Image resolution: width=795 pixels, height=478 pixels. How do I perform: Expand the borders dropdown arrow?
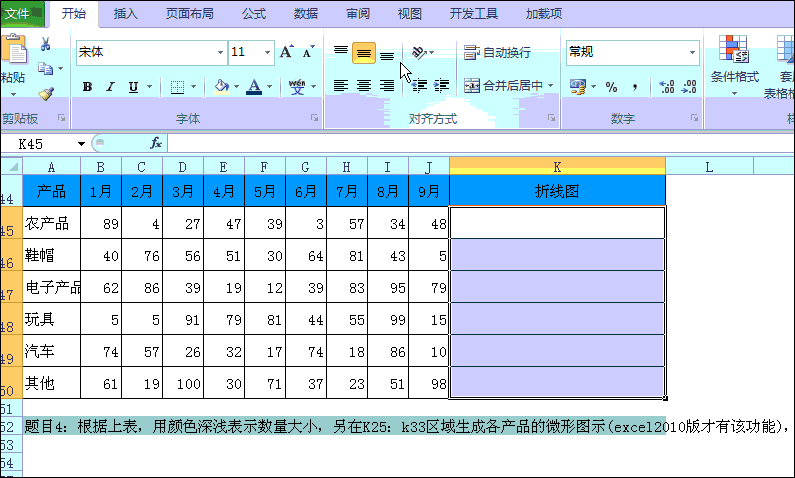pos(193,87)
